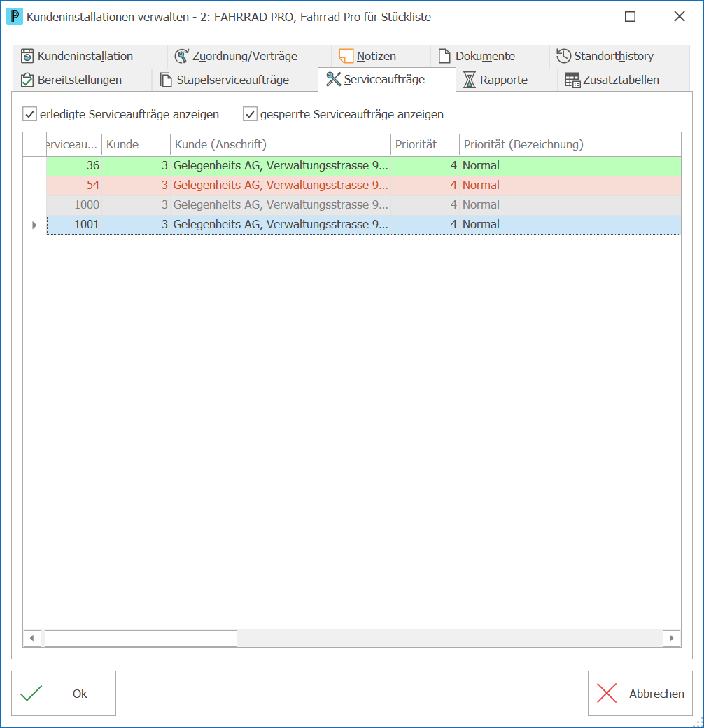This screenshot has width=704, height=728.
Task: Click the Zusatztabellen table icon
Action: 572,80
